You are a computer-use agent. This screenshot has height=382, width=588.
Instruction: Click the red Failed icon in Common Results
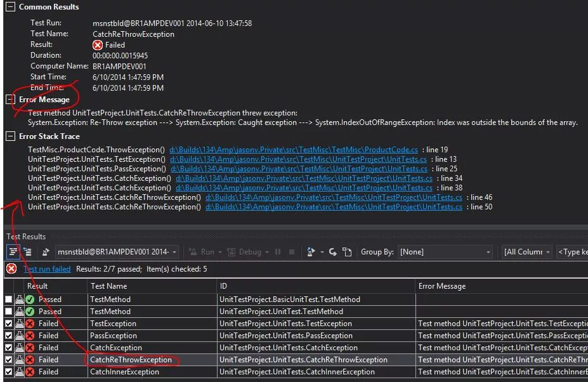point(98,45)
